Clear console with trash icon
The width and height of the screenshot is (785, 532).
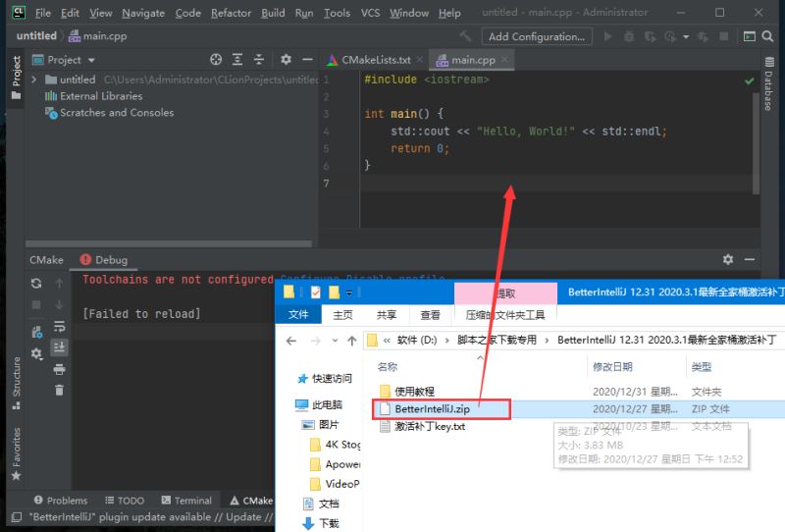(59, 390)
